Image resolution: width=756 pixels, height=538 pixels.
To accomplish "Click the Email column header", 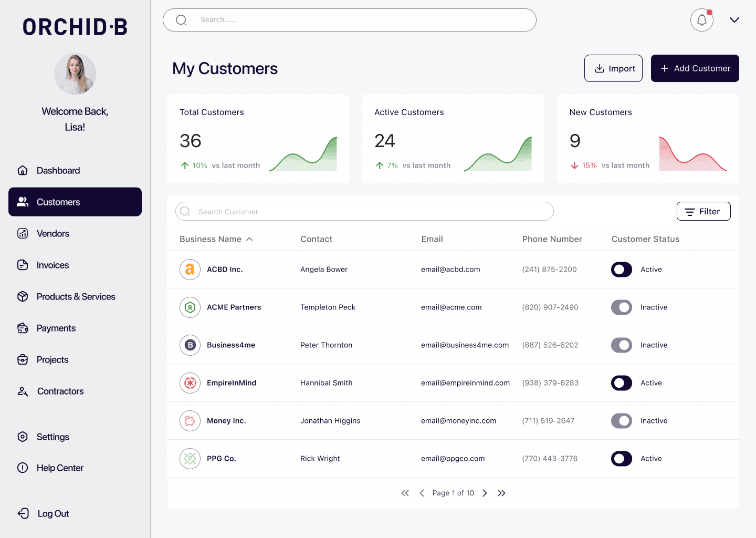I will pos(432,239).
